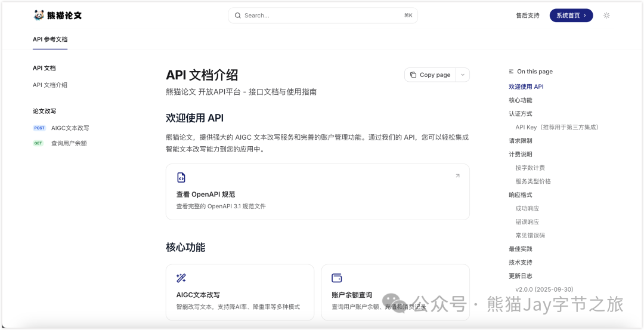The width and height of the screenshot is (644, 330).
Task: Click the API 文档 sidebar group label
Action: click(44, 68)
